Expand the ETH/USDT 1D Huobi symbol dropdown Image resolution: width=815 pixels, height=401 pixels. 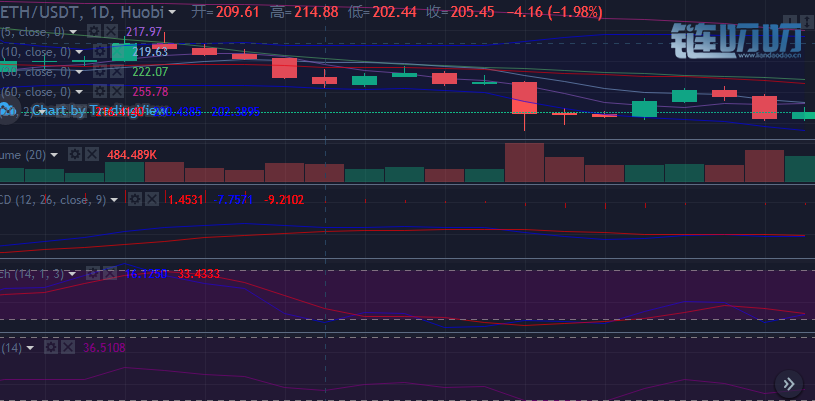click(x=173, y=13)
